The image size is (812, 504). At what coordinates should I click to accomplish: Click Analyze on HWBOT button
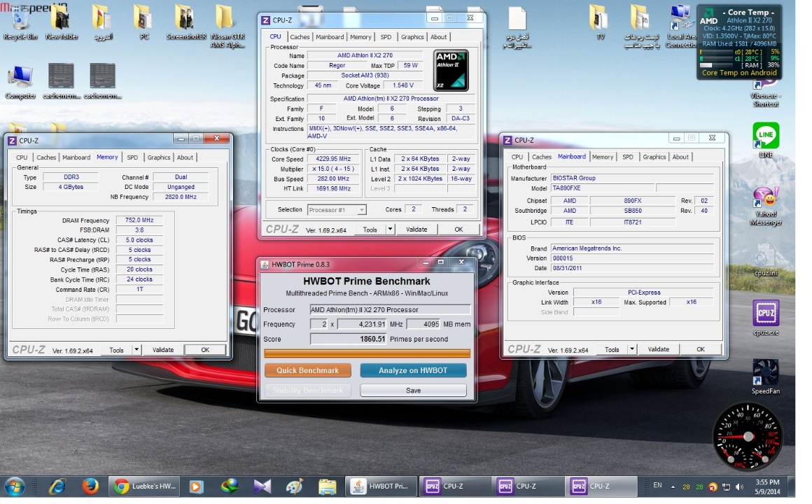pyautogui.click(x=413, y=370)
